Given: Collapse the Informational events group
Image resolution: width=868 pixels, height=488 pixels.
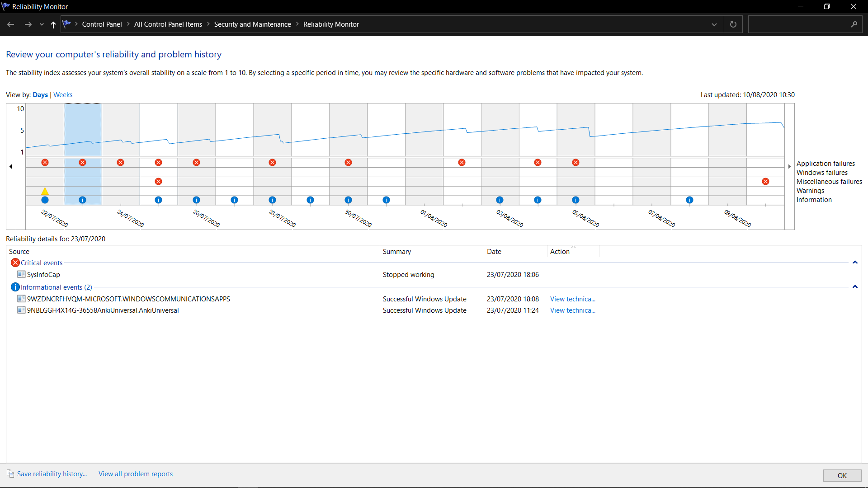Looking at the screenshot, I should (x=855, y=287).
